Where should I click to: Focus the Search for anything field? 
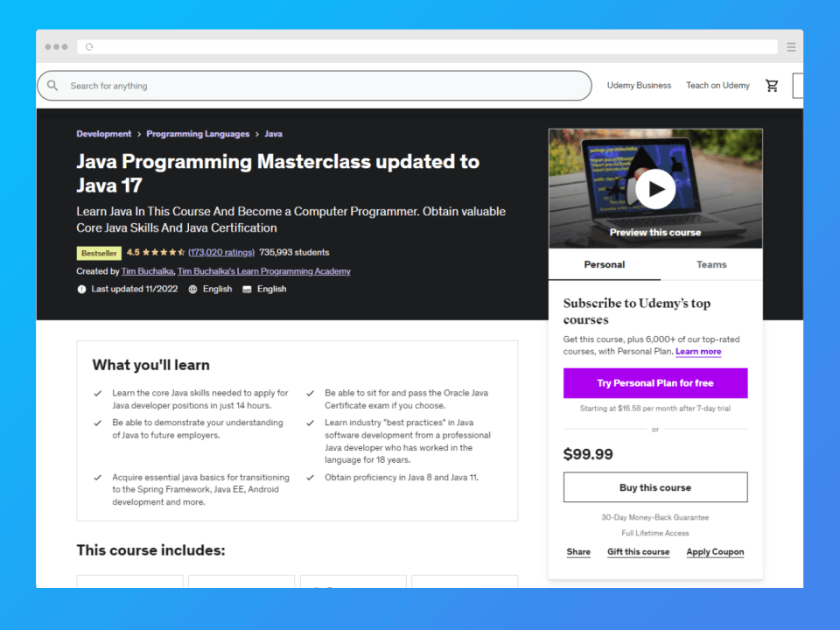click(314, 86)
